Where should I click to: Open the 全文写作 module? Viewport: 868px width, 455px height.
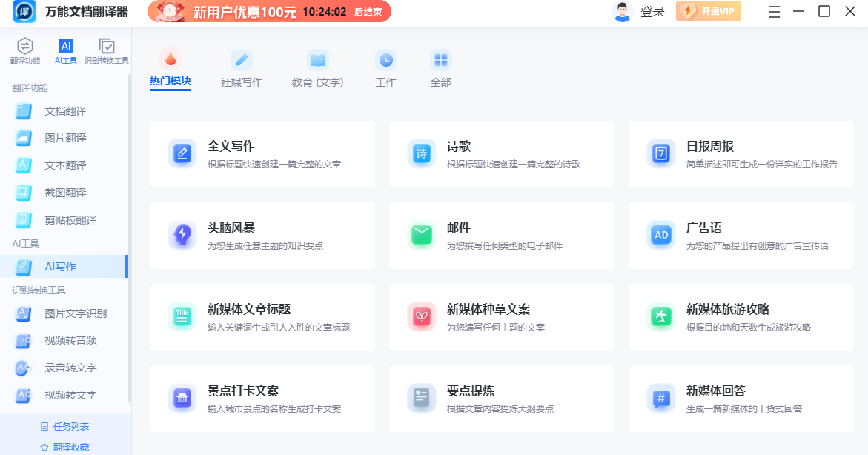[262, 153]
